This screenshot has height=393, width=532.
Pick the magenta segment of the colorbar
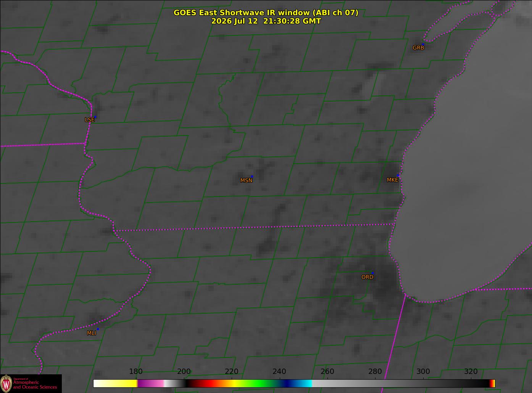pos(150,383)
